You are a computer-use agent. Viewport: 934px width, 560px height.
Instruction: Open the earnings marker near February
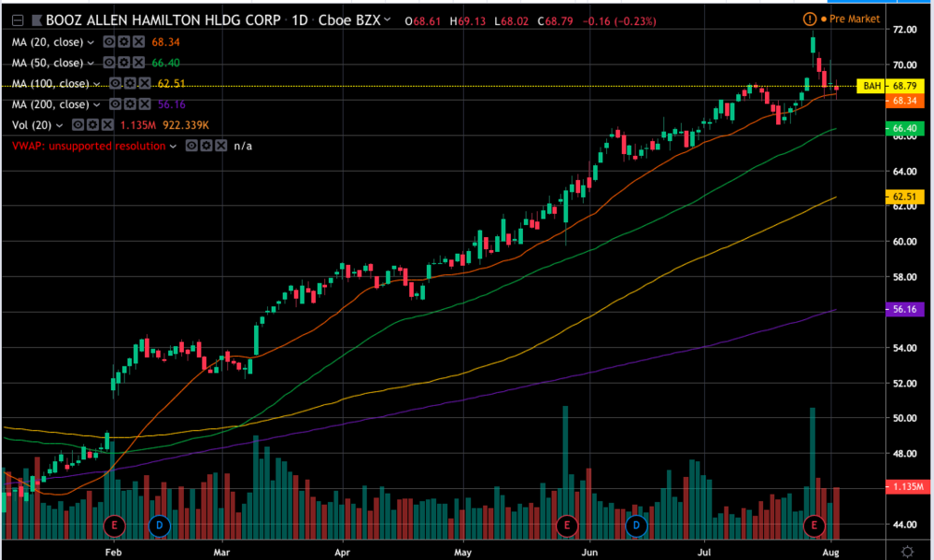[116, 525]
